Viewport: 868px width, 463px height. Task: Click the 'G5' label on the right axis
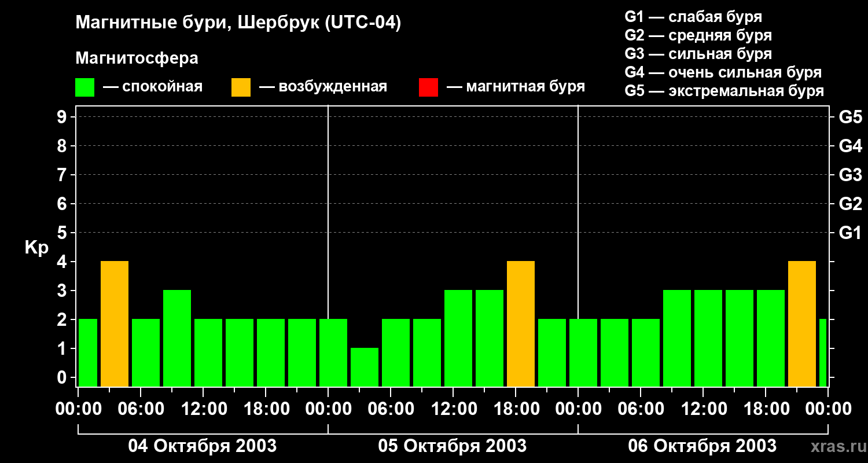point(850,117)
